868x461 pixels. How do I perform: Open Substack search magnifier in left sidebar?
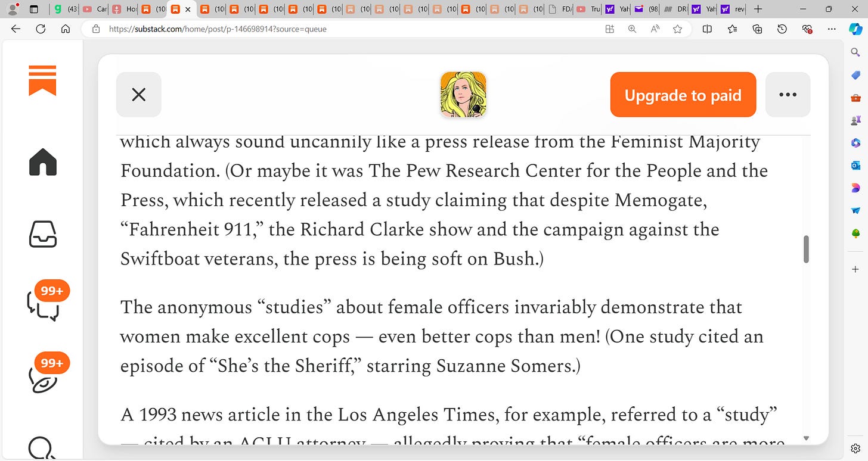[x=42, y=448]
